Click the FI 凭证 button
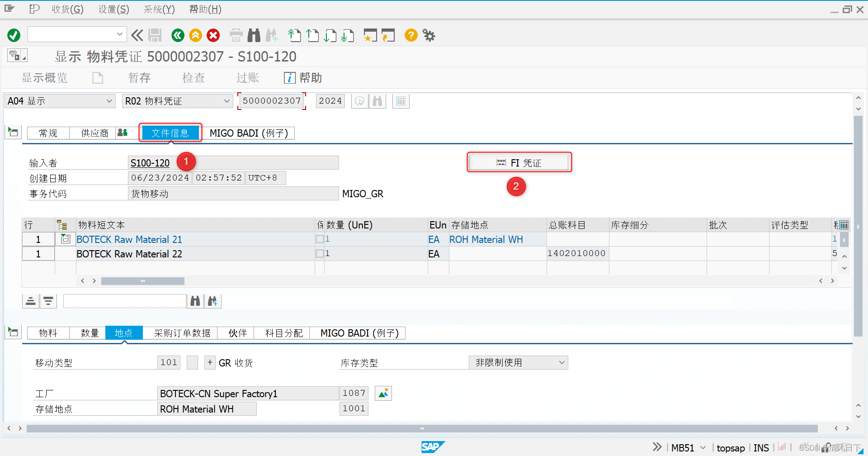The width and height of the screenshot is (868, 456). [519, 162]
